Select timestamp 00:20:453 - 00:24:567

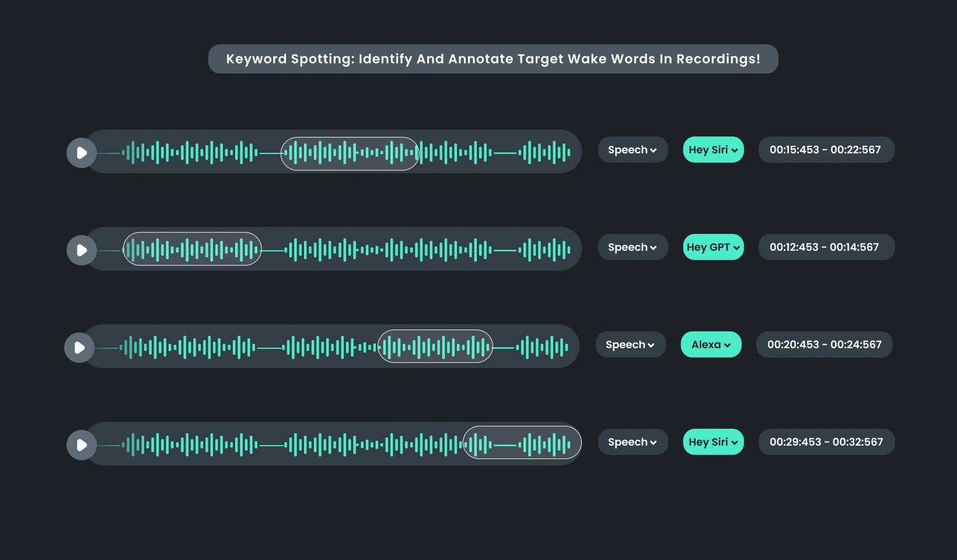tap(824, 345)
